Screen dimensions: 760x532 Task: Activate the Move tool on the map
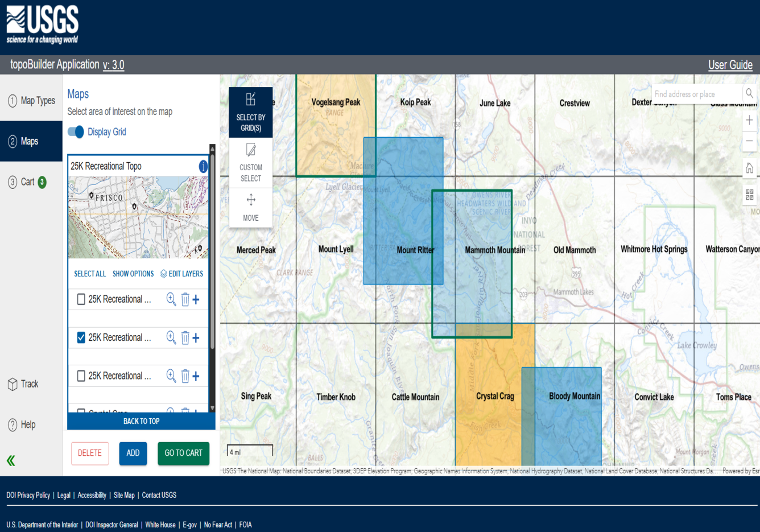(x=250, y=206)
